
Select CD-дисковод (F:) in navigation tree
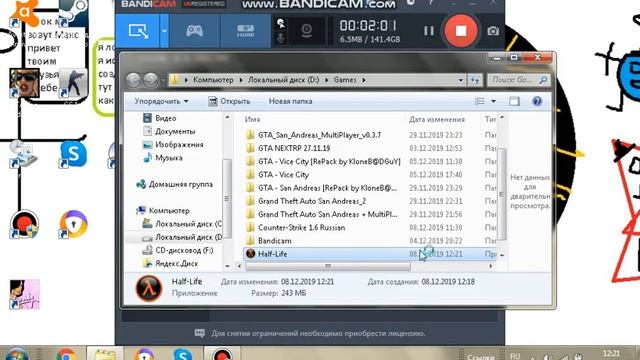tap(178, 251)
